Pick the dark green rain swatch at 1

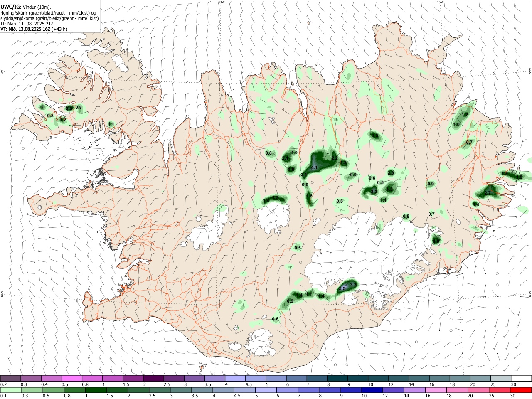tap(96, 390)
